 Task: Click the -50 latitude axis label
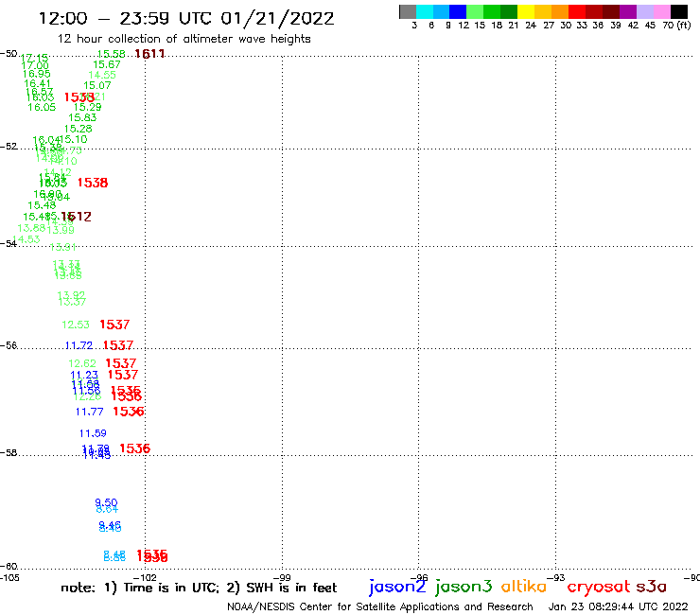coord(9,54)
